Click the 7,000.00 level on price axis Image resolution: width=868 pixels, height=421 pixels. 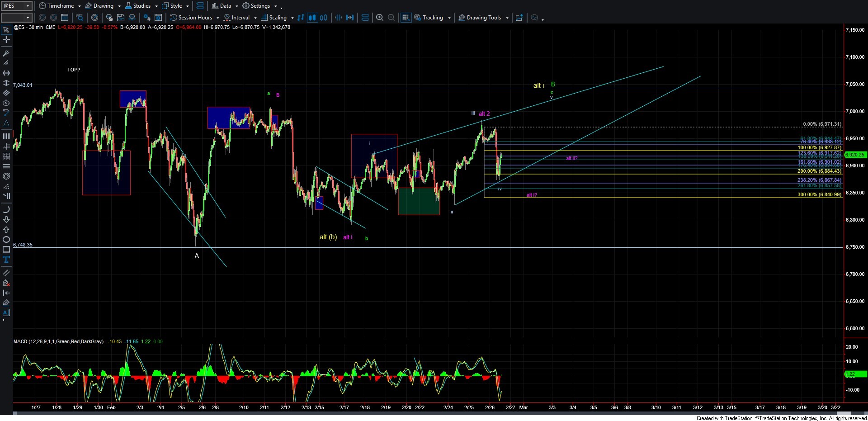pyautogui.click(x=854, y=112)
